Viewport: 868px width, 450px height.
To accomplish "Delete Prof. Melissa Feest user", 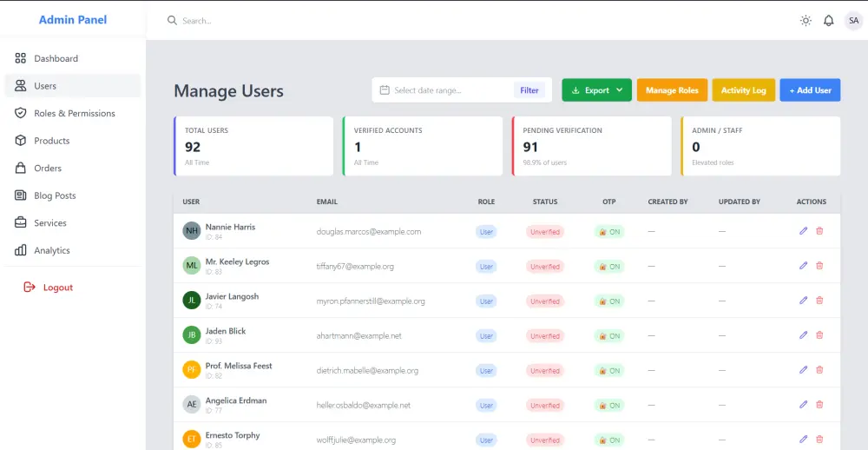I will click(x=819, y=370).
